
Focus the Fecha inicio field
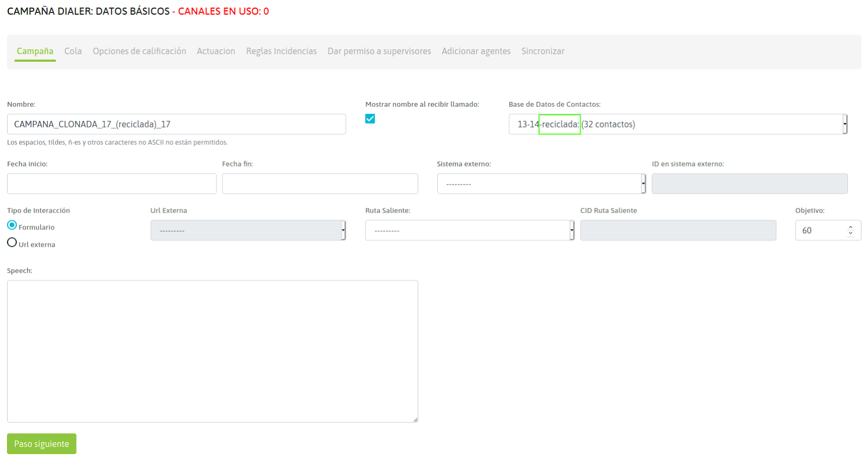[112, 184]
